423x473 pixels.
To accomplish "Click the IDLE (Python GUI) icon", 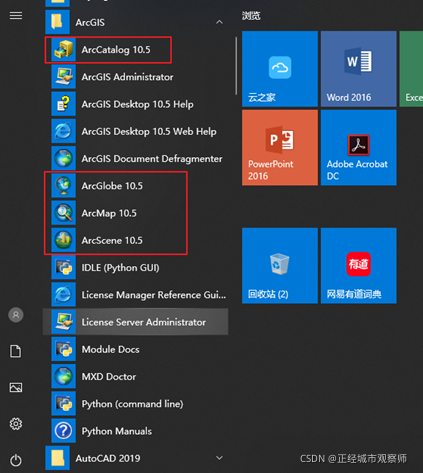I will 64,268.
